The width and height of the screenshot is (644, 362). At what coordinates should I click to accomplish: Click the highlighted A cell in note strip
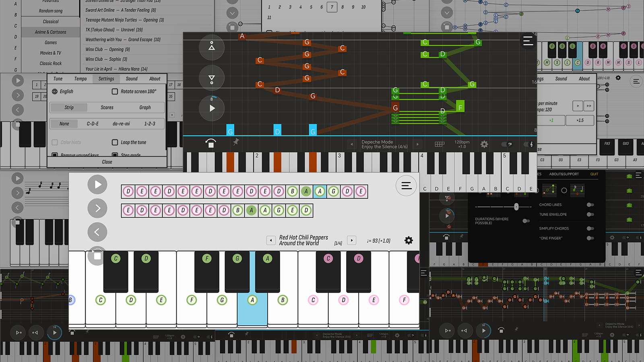click(320, 191)
